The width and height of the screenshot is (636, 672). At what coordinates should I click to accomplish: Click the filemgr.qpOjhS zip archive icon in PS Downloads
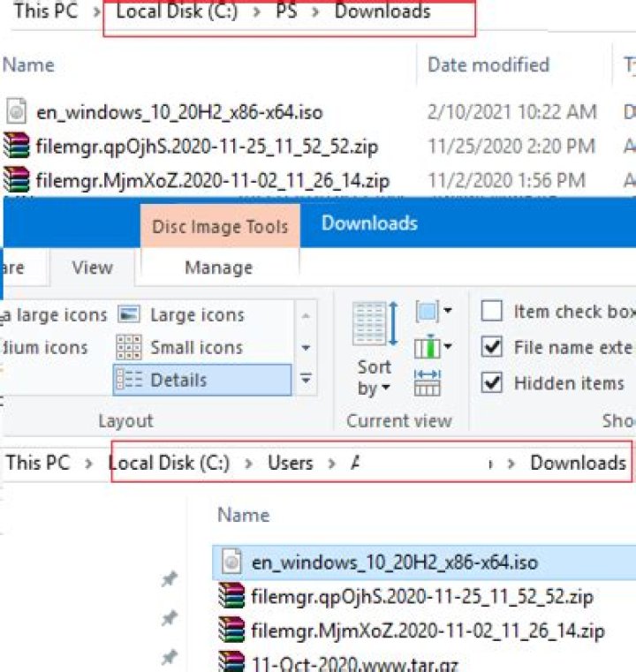pos(16,146)
